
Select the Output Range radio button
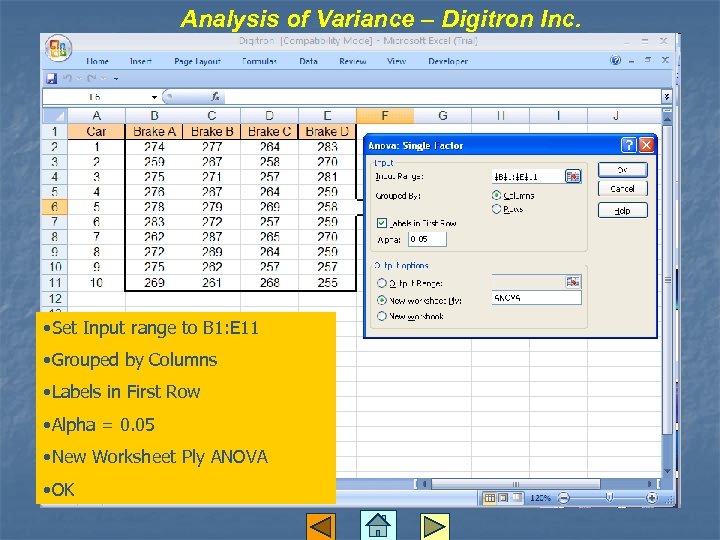pyautogui.click(x=382, y=283)
